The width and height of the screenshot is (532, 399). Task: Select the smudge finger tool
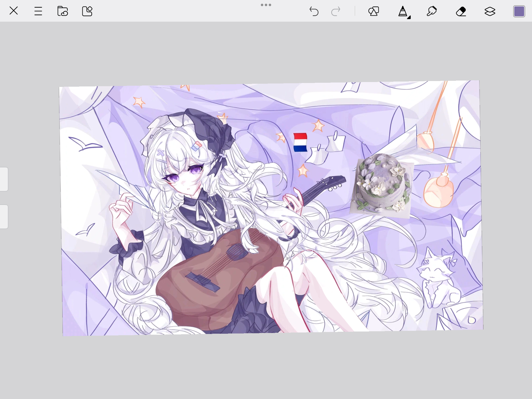pos(432,11)
